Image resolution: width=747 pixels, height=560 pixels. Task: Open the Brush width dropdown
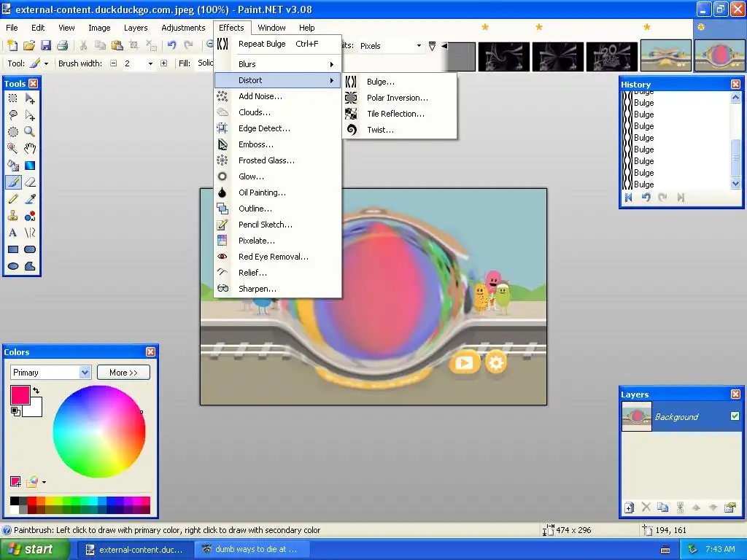(150, 63)
